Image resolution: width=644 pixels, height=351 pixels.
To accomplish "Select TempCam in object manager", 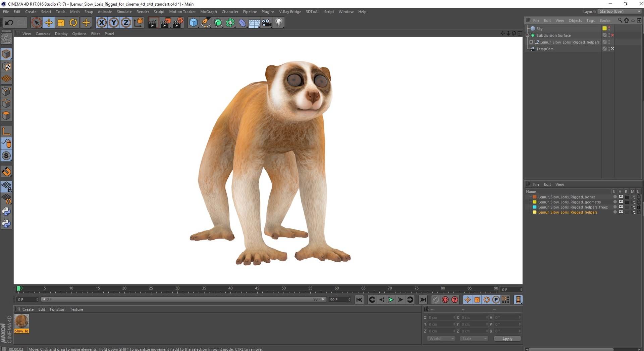I will (545, 49).
